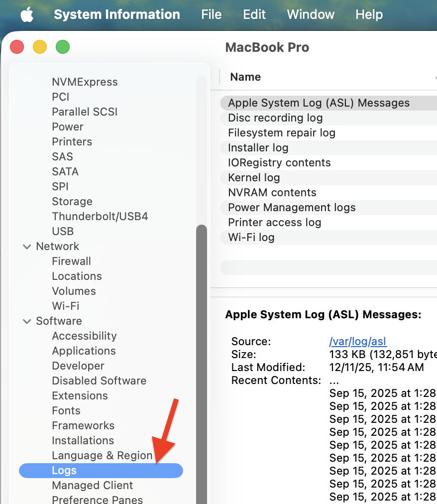The image size is (437, 504).
Task: Select the Kernel log row
Action: pos(328,178)
